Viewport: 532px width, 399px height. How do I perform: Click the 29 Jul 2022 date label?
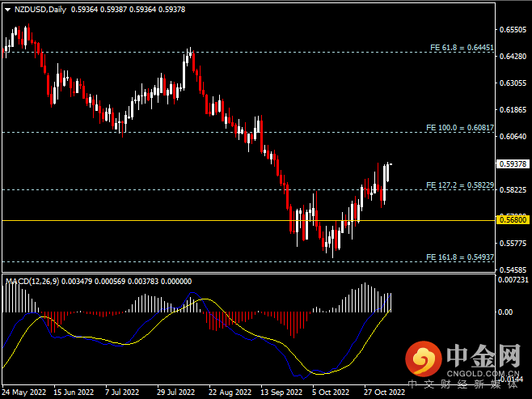pyautogui.click(x=176, y=393)
